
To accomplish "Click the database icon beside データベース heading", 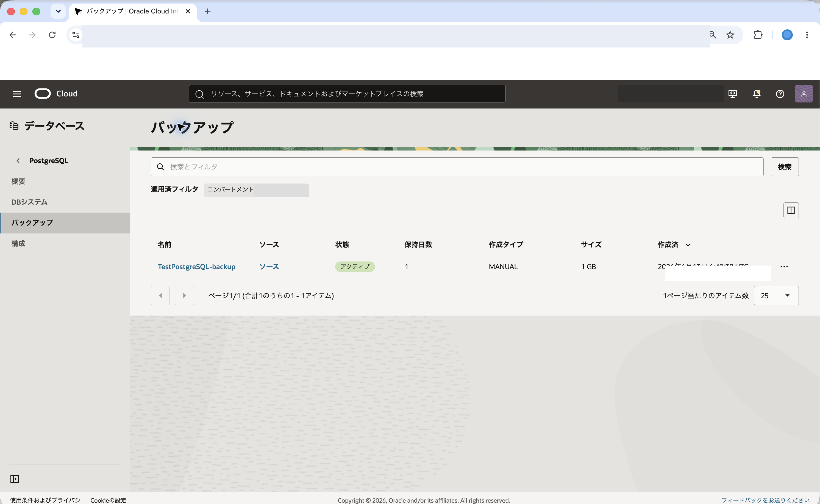I will click(14, 126).
